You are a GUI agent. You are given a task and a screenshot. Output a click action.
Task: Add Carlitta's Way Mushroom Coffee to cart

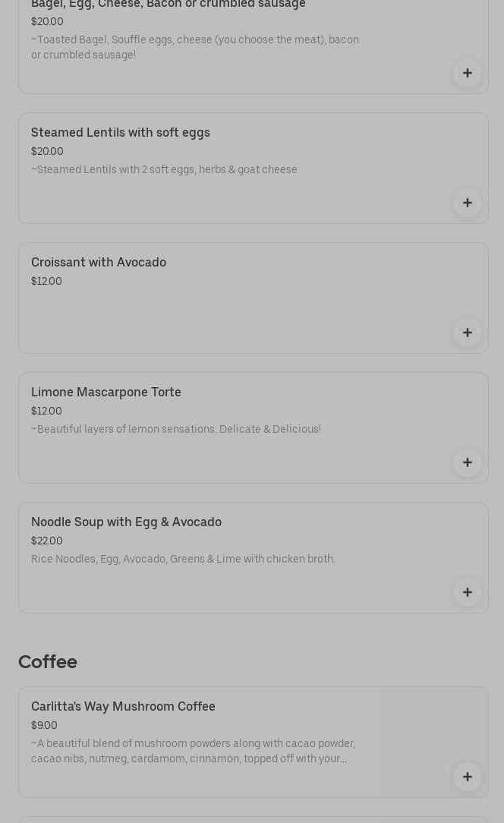pyautogui.click(x=467, y=777)
